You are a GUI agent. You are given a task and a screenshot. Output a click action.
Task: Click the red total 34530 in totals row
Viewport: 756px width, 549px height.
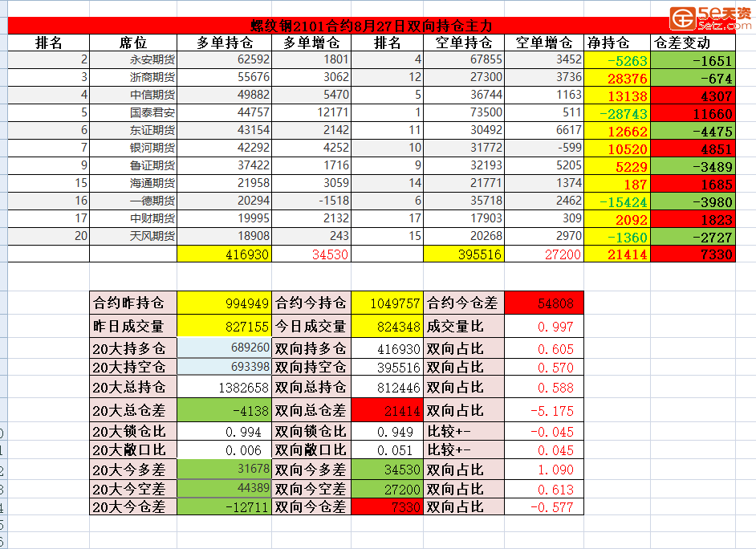tap(311, 254)
